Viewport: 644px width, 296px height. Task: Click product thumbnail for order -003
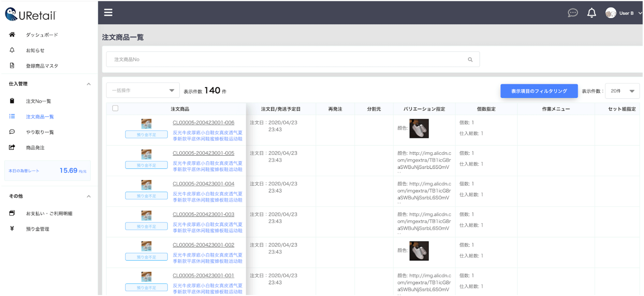(x=146, y=216)
